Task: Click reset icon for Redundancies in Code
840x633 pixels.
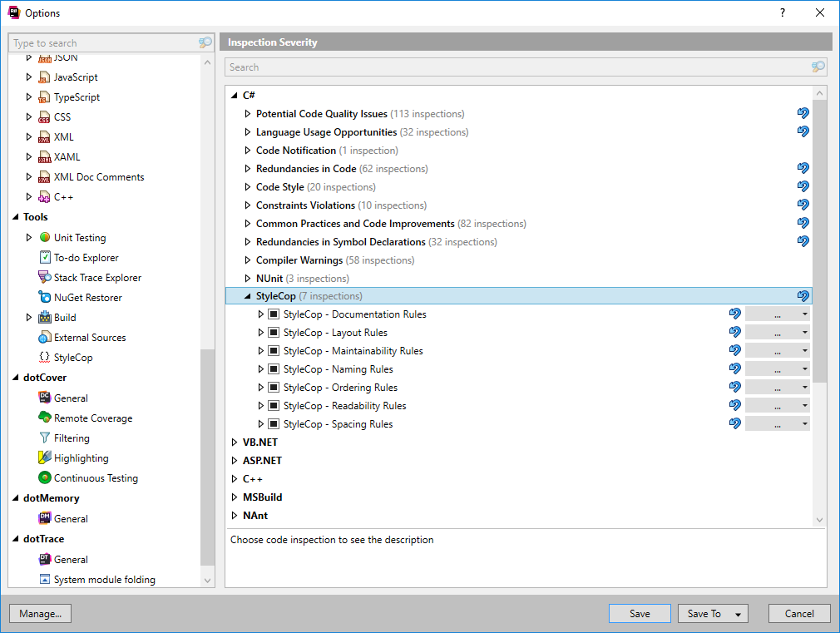Action: (803, 168)
